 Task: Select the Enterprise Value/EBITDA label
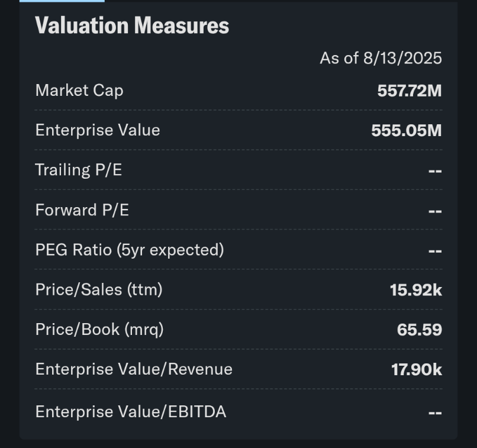pyautogui.click(x=131, y=411)
